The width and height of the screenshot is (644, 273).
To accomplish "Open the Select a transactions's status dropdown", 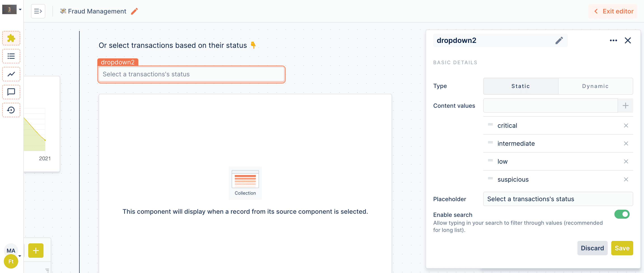I will click(x=191, y=74).
